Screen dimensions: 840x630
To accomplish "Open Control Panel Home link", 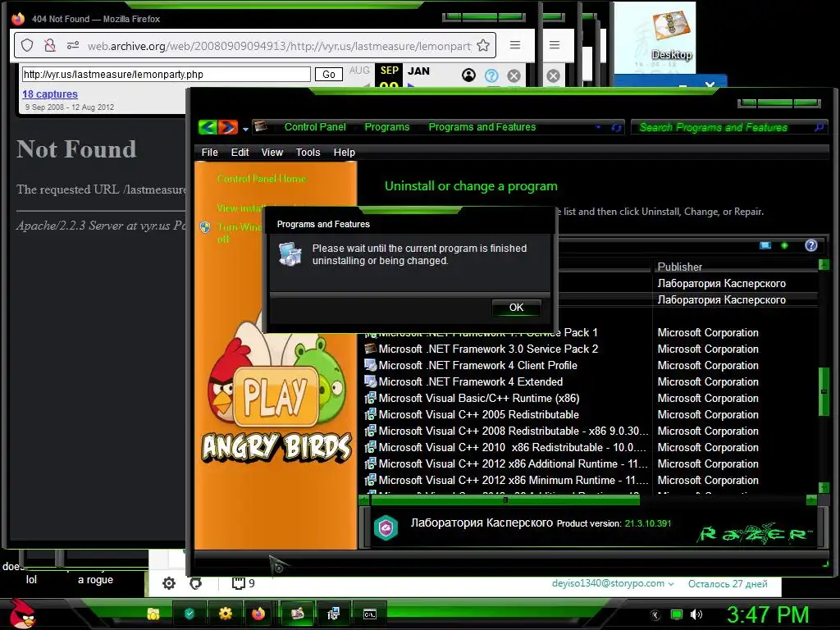I will coord(262,178).
